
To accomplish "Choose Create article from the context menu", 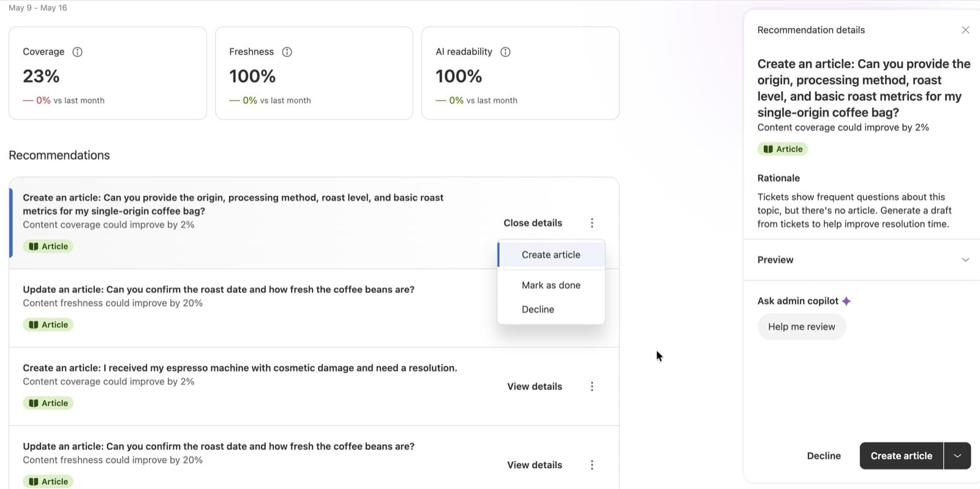I will (x=551, y=255).
